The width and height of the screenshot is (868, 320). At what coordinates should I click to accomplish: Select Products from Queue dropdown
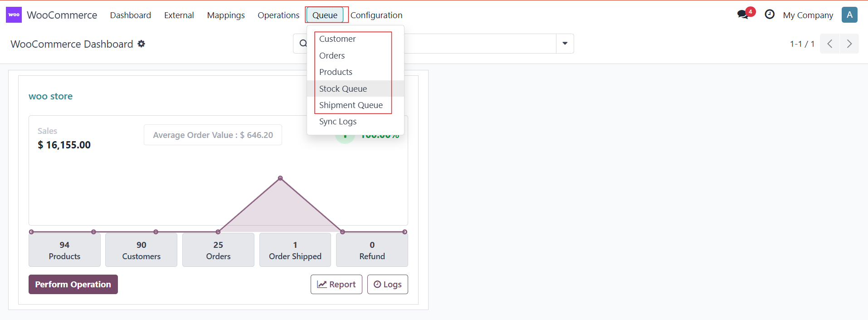(x=356, y=72)
